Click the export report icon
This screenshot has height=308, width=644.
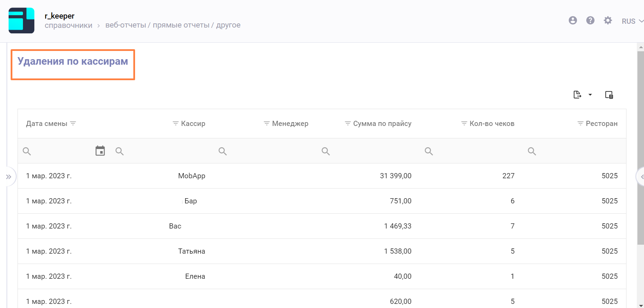coord(577,95)
